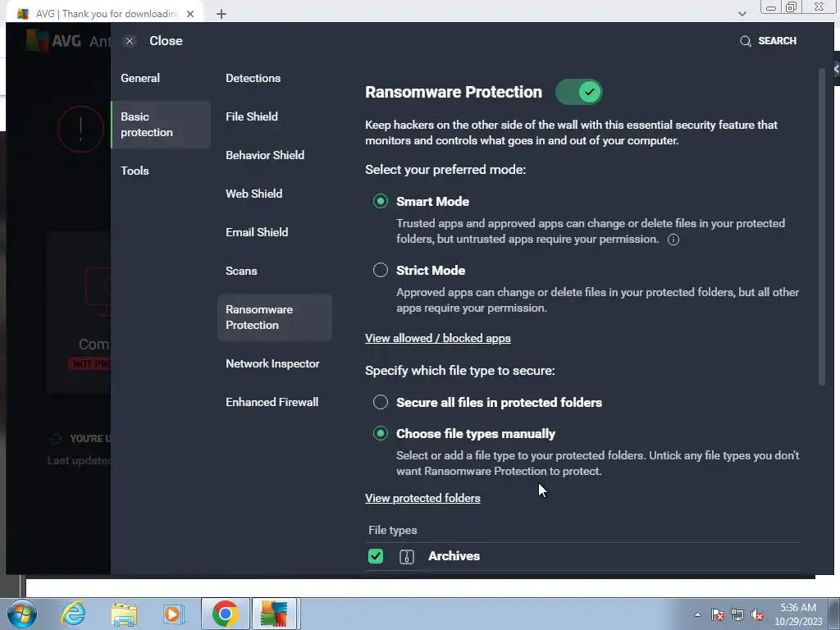840x630 pixels.
Task: Go to Behavior Shield settings
Action: pos(265,155)
